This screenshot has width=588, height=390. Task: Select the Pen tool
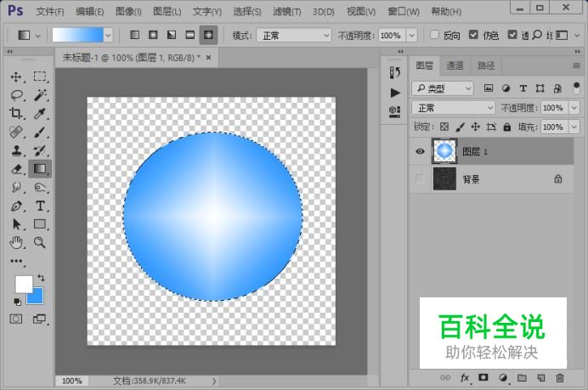(17, 206)
